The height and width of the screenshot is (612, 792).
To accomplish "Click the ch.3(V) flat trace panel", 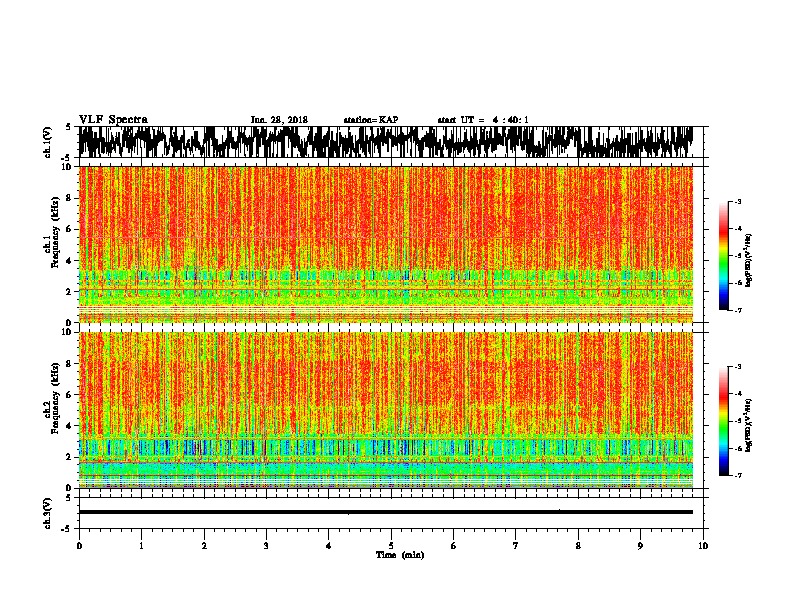I will pos(390,513).
